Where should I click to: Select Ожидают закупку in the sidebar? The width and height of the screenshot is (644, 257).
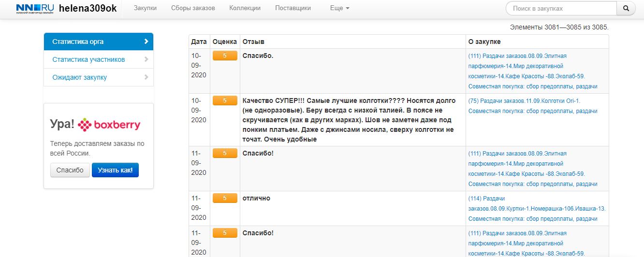click(x=99, y=77)
